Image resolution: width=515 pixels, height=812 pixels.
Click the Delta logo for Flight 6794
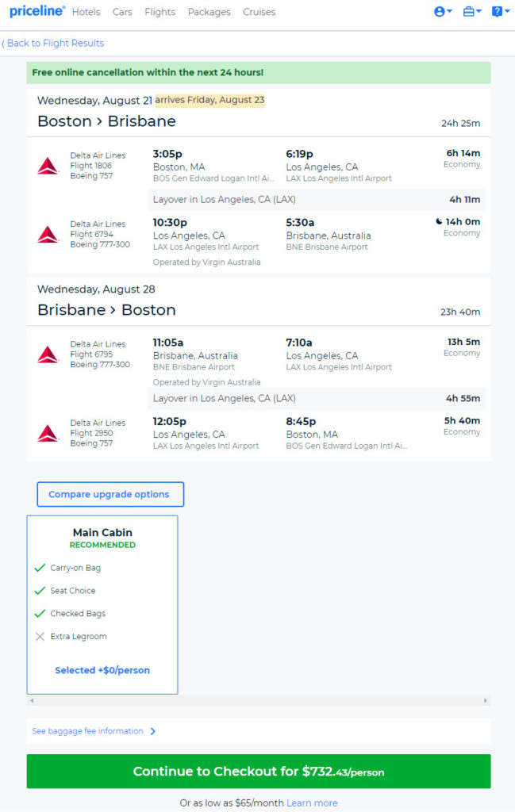pos(48,234)
